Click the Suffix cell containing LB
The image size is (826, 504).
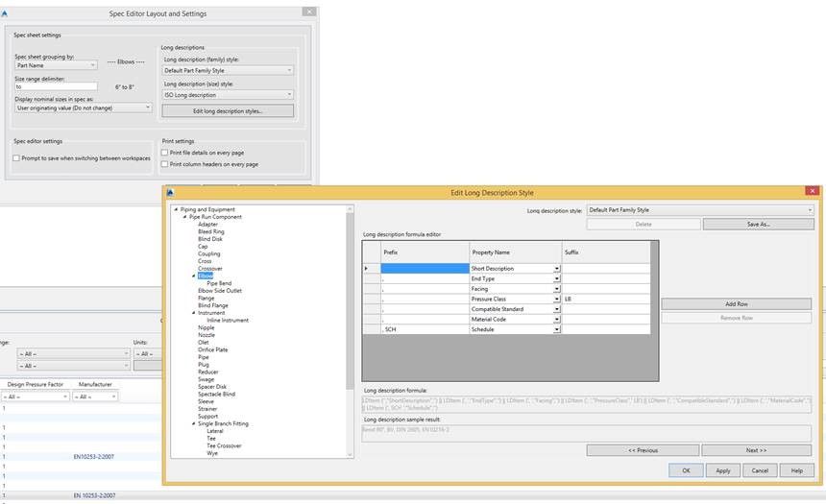point(606,300)
